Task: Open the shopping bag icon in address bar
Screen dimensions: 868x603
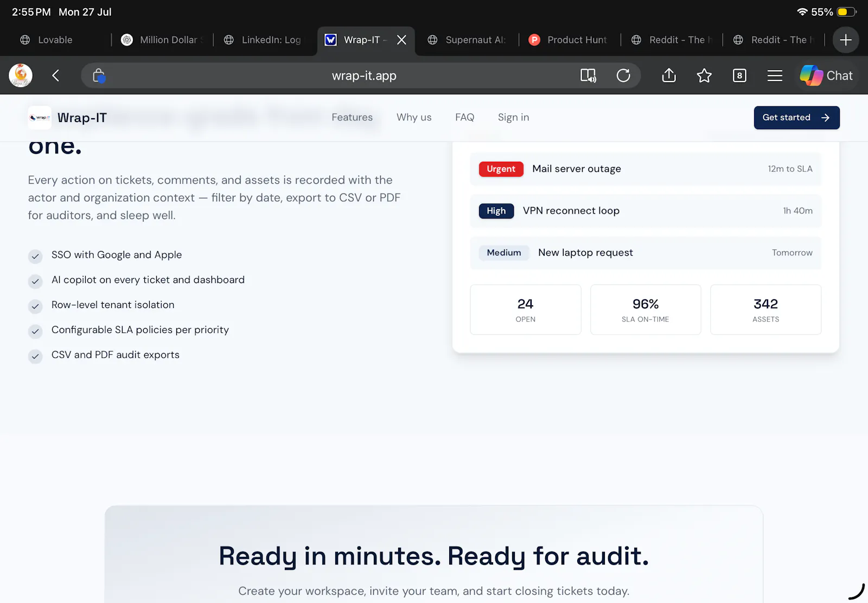Action: [x=98, y=75]
